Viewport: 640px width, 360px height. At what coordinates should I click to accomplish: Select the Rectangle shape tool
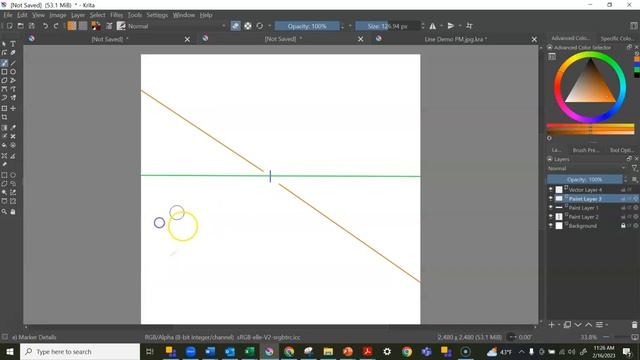click(4, 72)
